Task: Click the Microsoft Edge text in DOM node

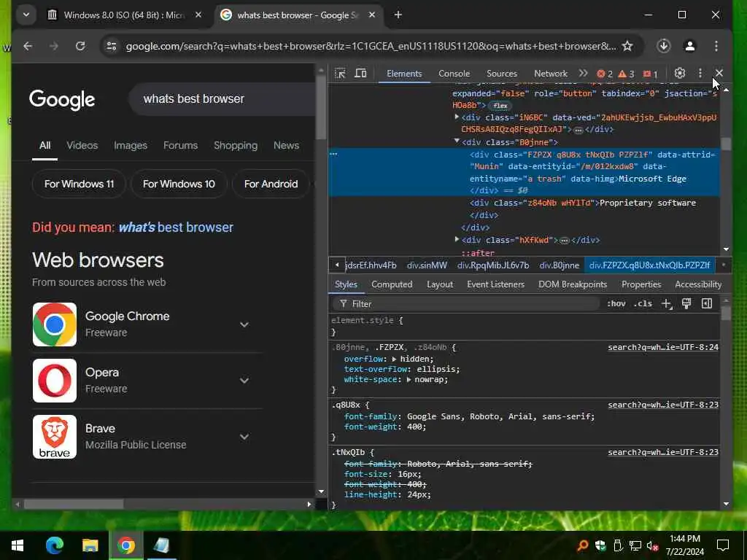Action: pyautogui.click(x=653, y=179)
